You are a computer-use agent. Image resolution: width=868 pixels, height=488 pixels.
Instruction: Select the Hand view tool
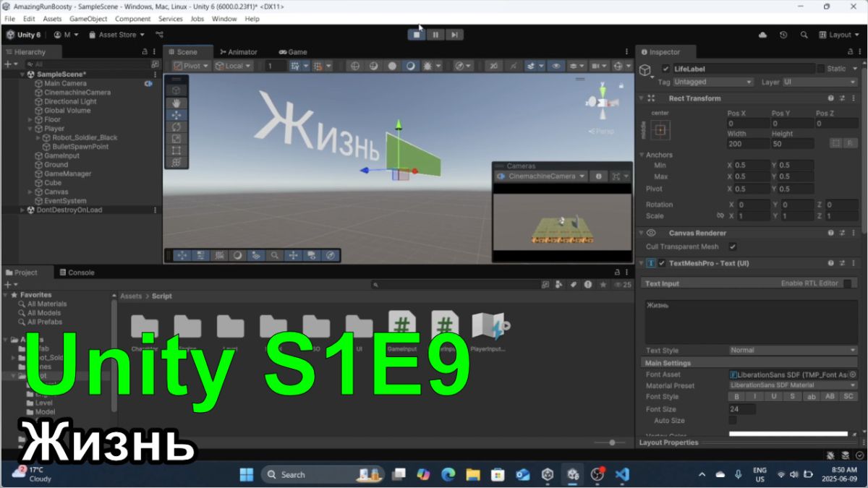[x=176, y=103]
